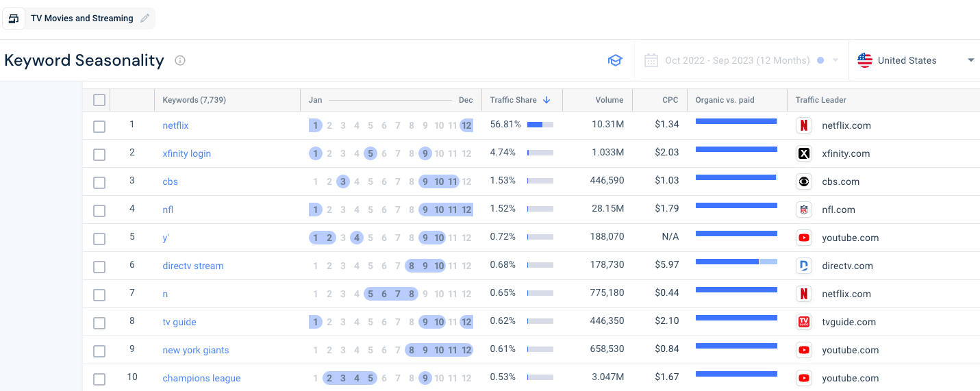Select the nfl row checkbox
The width and height of the screenshot is (980, 391).
[99, 211]
